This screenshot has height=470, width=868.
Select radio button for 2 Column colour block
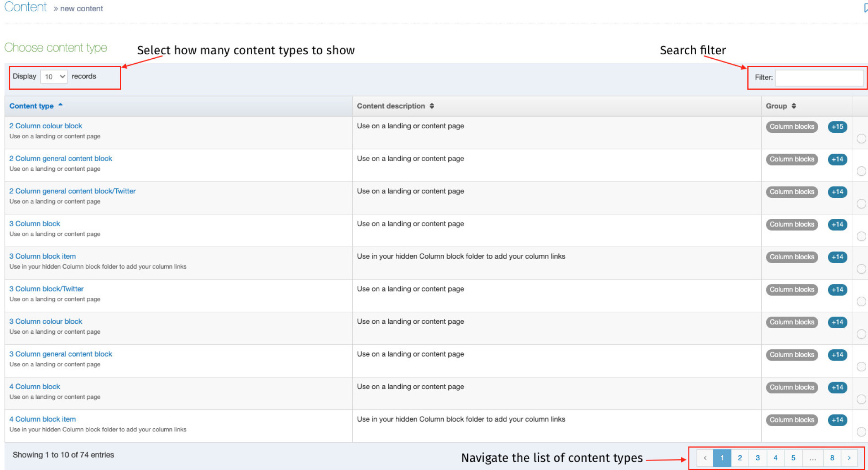coord(861,139)
